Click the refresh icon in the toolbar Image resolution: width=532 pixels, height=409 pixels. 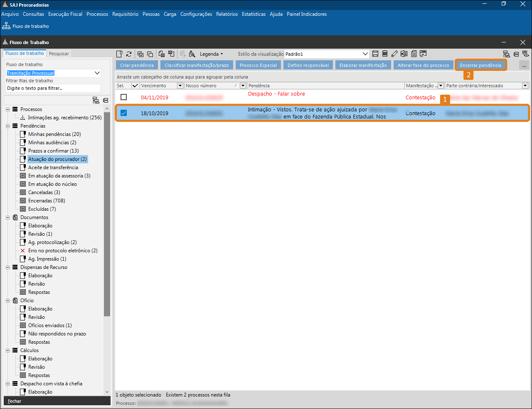point(129,54)
